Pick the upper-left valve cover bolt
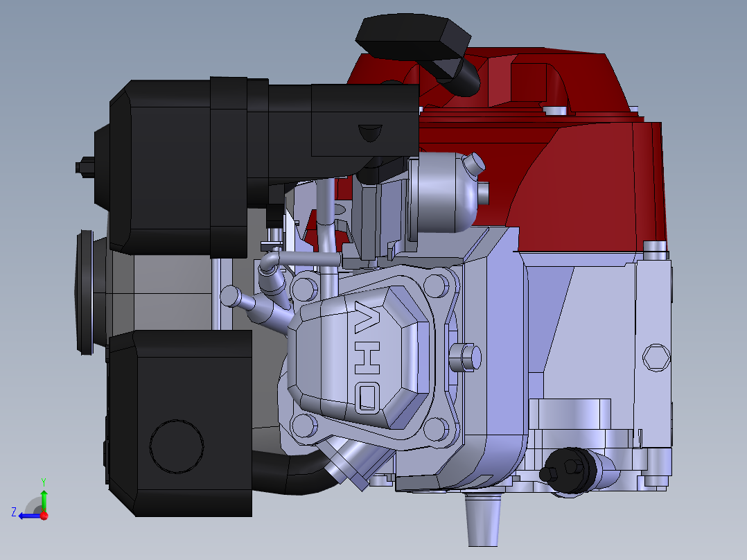 304,287
